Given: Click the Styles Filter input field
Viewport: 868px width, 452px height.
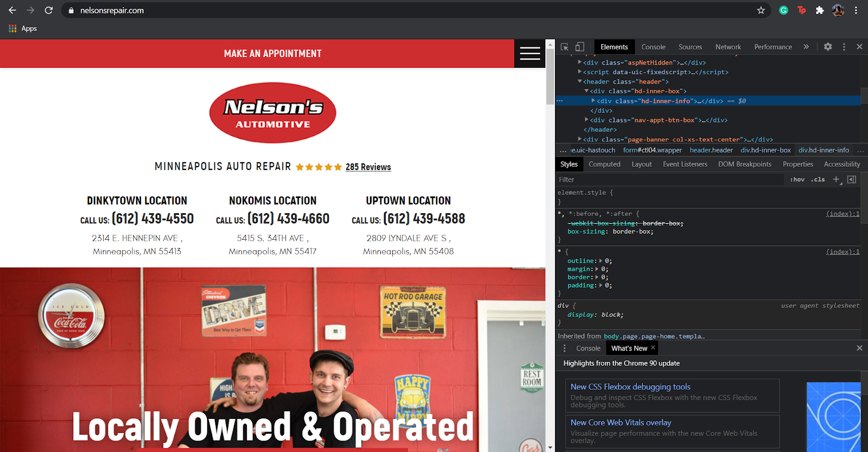Looking at the screenshot, I should point(669,180).
